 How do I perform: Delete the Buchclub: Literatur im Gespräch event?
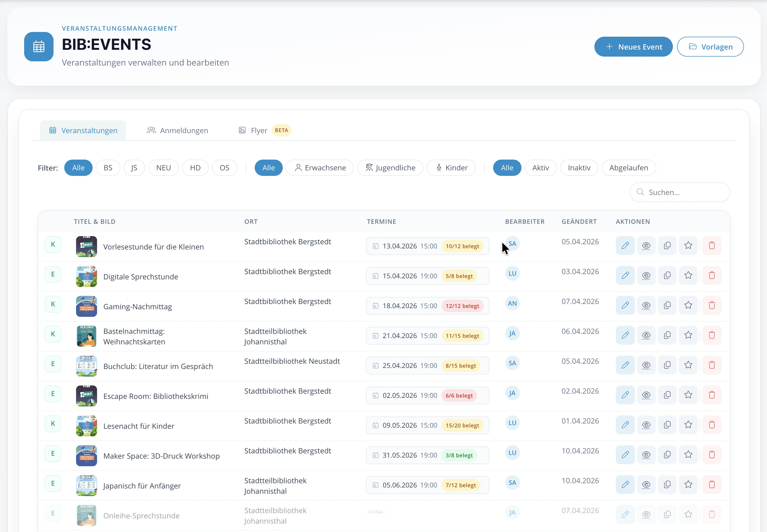pos(712,365)
